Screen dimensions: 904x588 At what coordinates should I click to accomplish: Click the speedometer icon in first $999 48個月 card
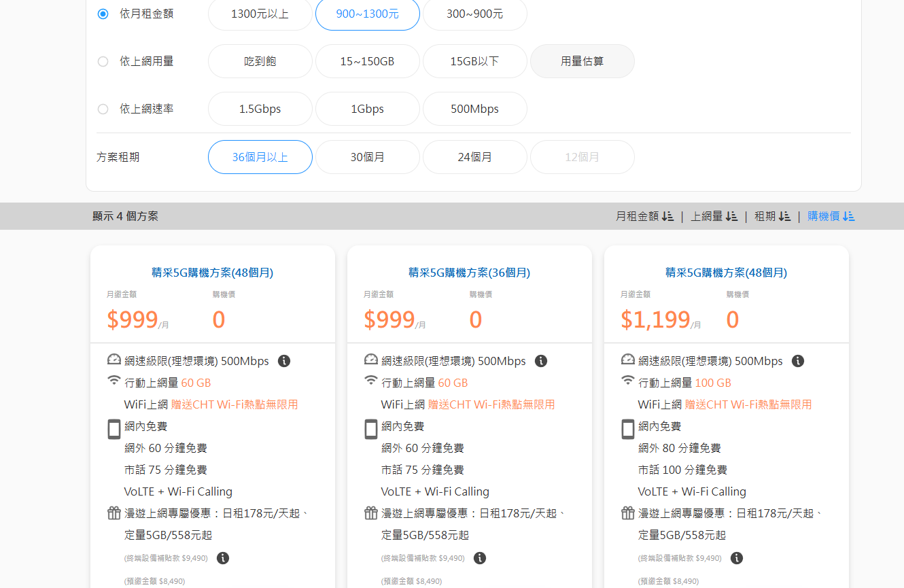point(114,360)
